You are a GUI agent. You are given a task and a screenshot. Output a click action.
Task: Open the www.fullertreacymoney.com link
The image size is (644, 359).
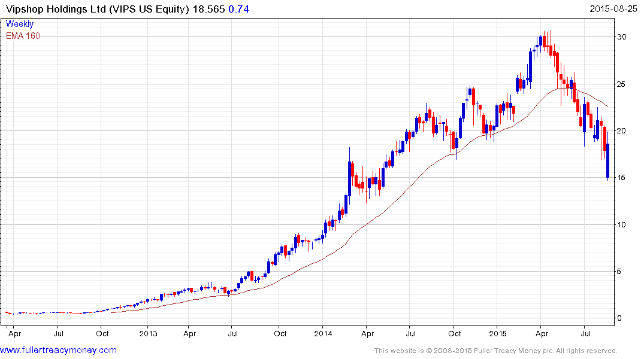pos(58,350)
